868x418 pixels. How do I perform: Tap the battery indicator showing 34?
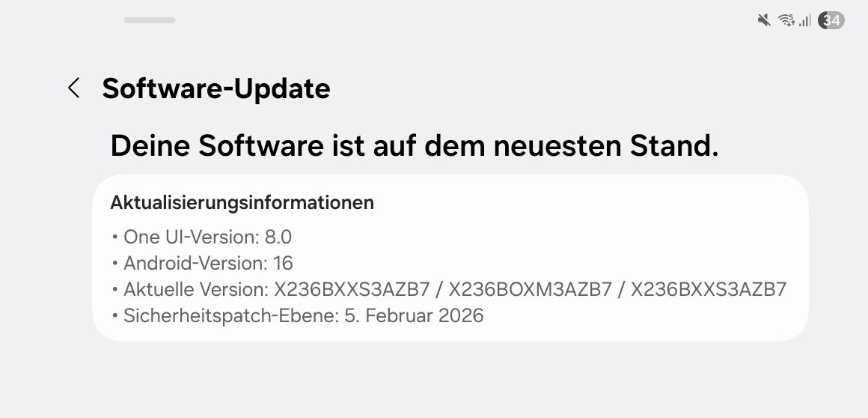click(x=831, y=20)
